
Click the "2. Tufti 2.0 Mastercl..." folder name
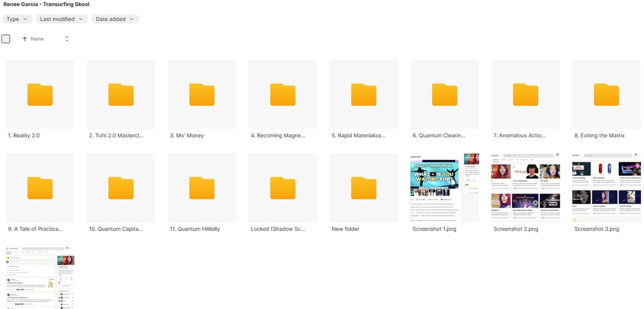pos(116,136)
